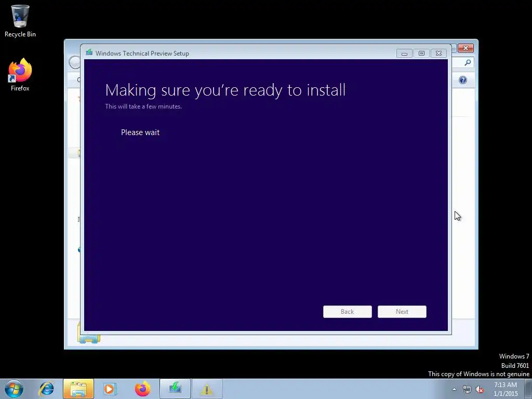Screen dimensions: 532x399
Task: Open Firefox from the taskbar
Action: 142,389
